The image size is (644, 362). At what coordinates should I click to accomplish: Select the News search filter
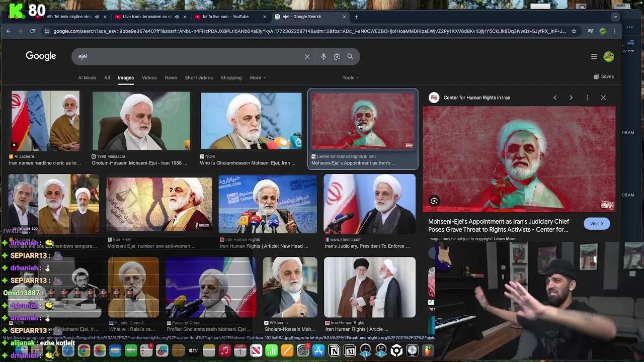[x=171, y=78]
